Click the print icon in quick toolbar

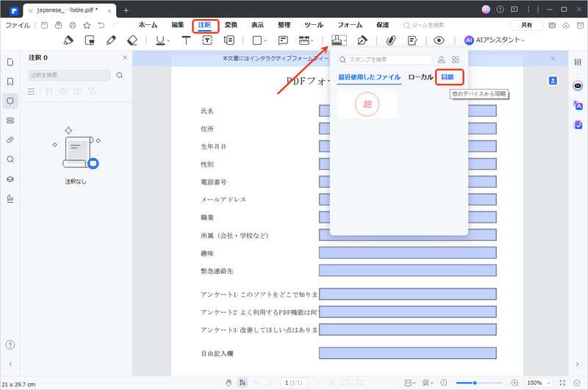73,25
